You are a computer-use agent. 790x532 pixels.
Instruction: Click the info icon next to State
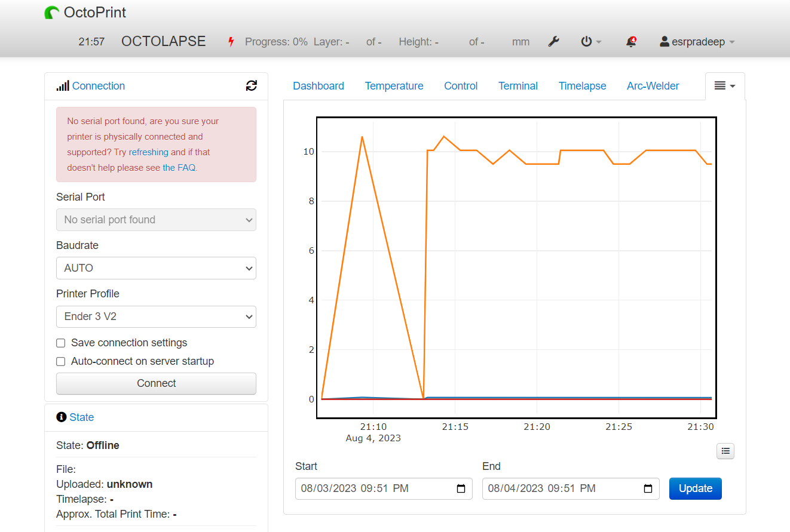pyautogui.click(x=60, y=417)
